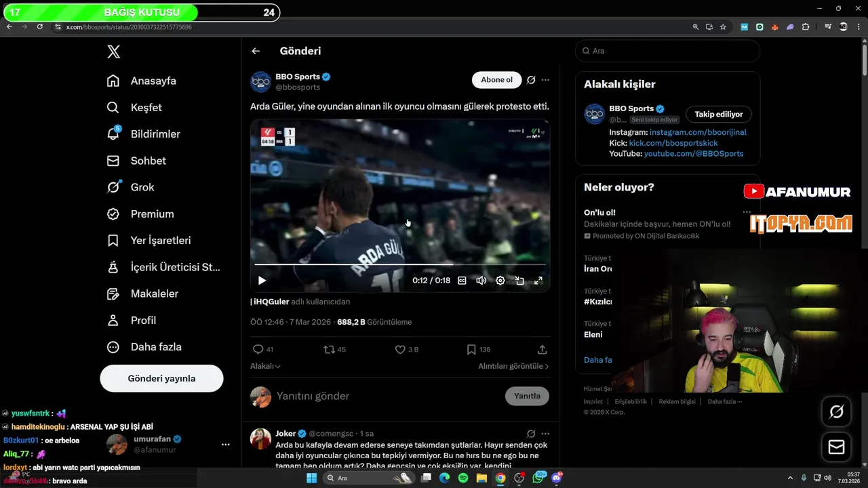This screenshot has width=868, height=488.
Task: Open umurafan account menu ellipsis
Action: coord(225,445)
